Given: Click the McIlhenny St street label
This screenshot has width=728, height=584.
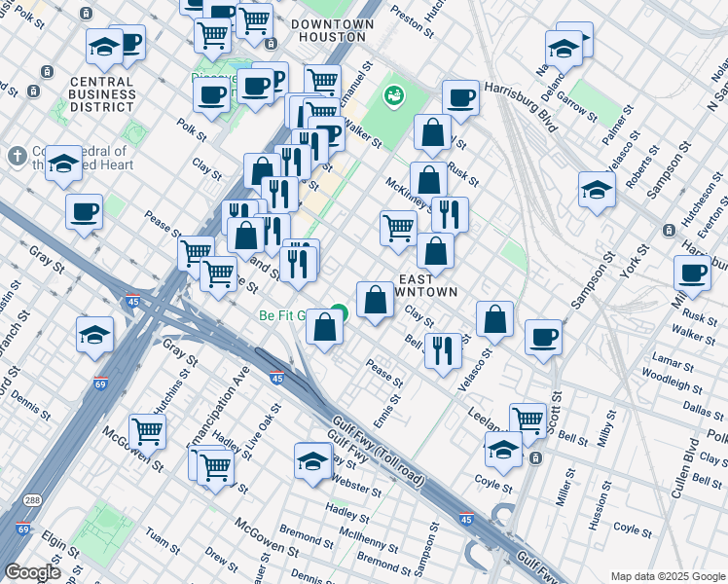Looking at the screenshot, I should pos(369,540).
